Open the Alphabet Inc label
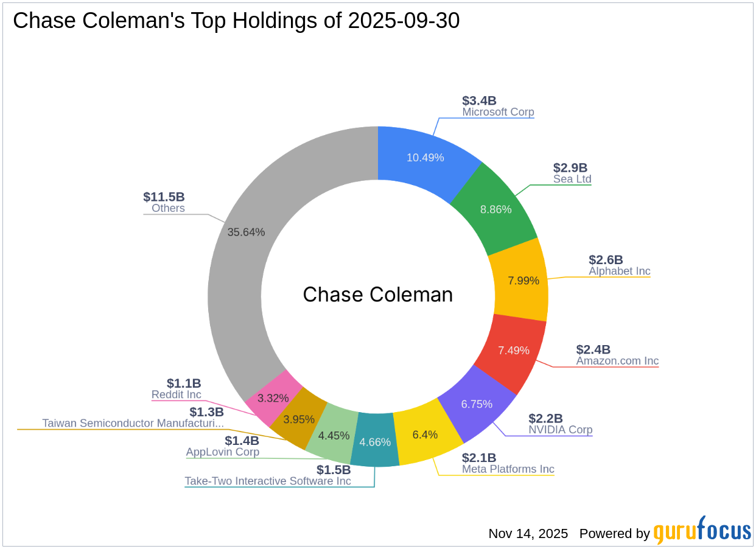Screen dimensions: 756x549 (619, 271)
